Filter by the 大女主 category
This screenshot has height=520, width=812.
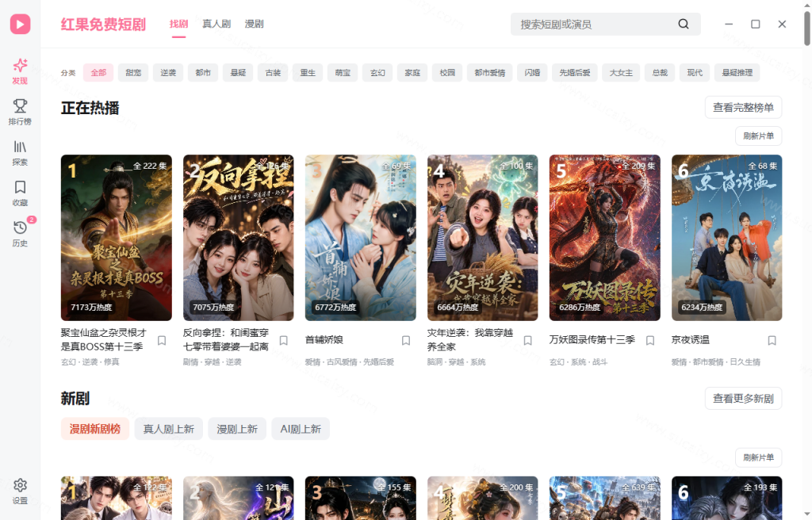pyautogui.click(x=621, y=72)
